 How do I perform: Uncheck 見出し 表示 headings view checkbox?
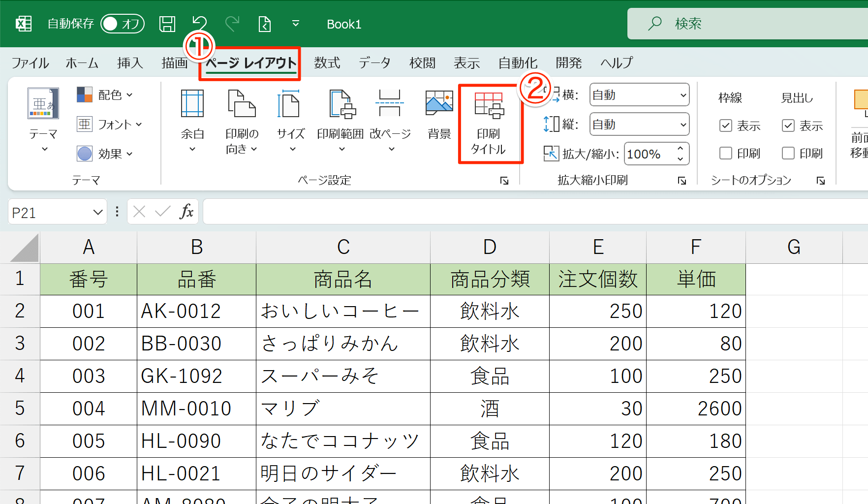(x=788, y=126)
